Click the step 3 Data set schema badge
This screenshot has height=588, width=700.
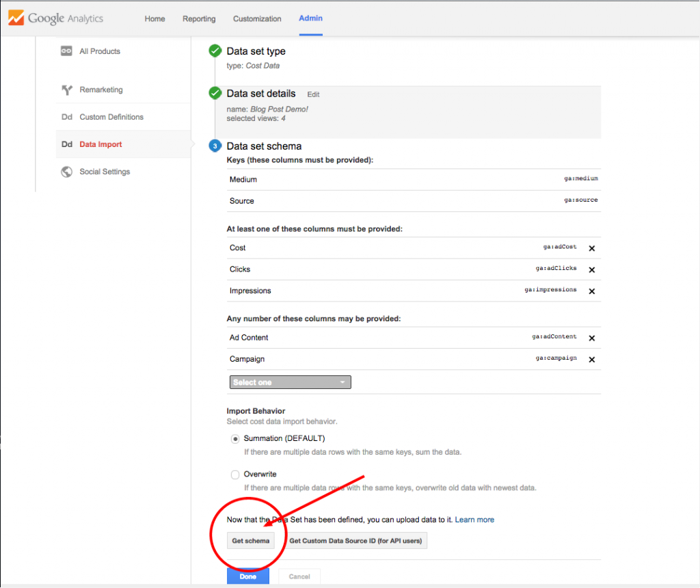point(215,146)
